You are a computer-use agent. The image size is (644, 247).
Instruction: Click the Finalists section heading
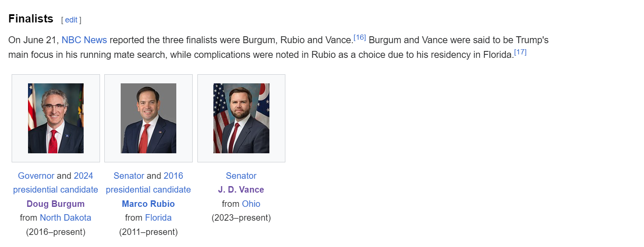point(31,19)
